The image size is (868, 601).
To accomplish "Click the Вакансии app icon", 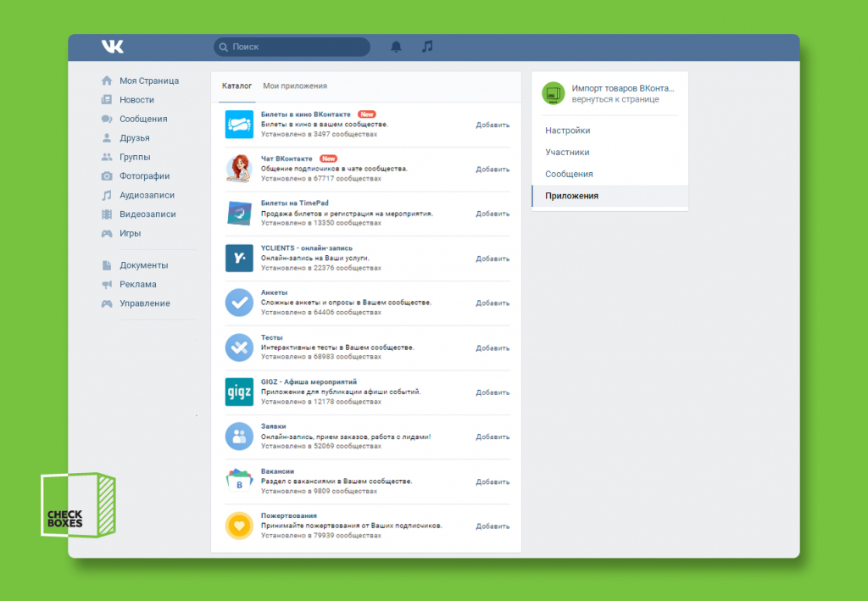I will 239,481.
